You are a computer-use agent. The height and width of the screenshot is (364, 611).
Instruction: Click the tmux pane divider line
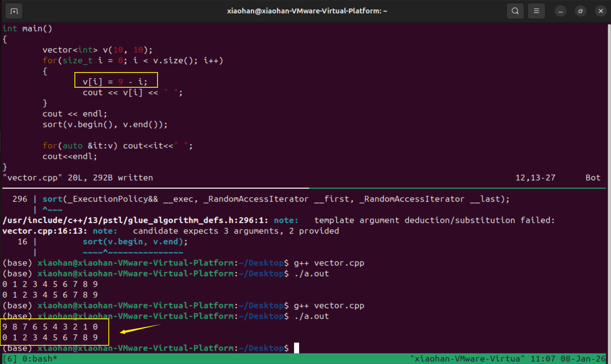(x=304, y=188)
